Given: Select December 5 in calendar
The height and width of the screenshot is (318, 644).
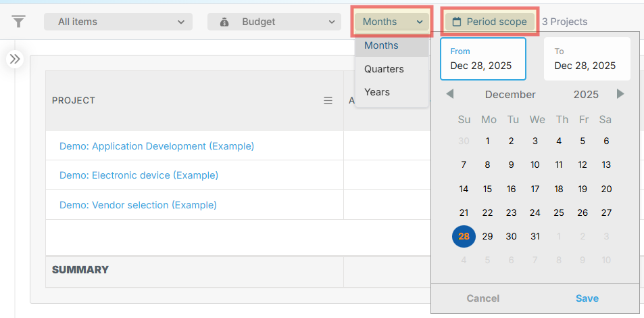Looking at the screenshot, I should click(x=583, y=141).
